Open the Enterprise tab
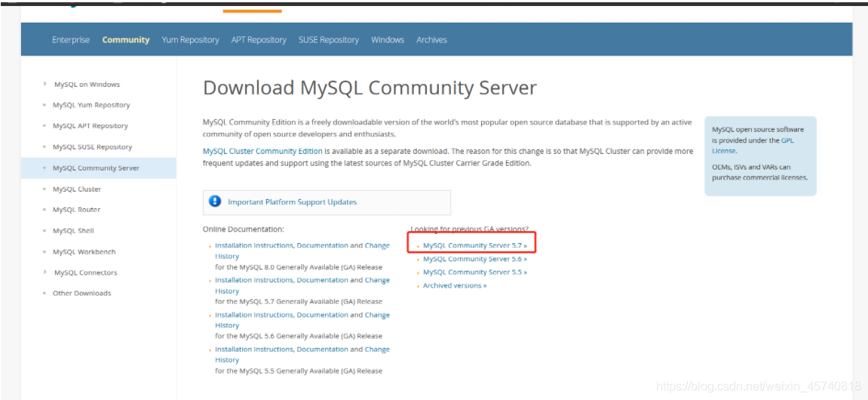The image size is (868, 400). [71, 40]
